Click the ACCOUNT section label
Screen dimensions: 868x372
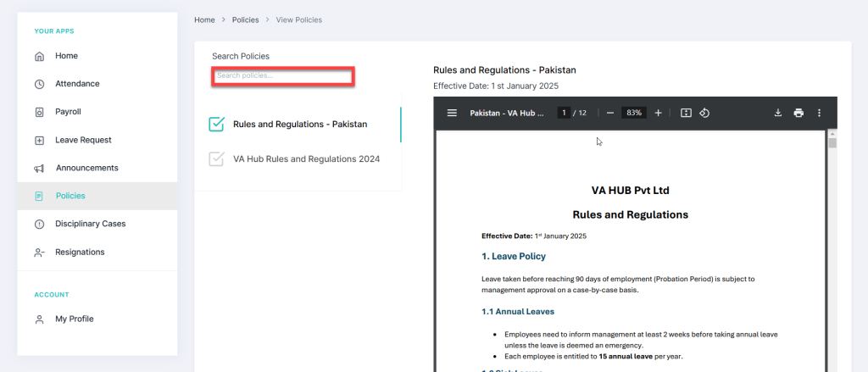tap(52, 295)
